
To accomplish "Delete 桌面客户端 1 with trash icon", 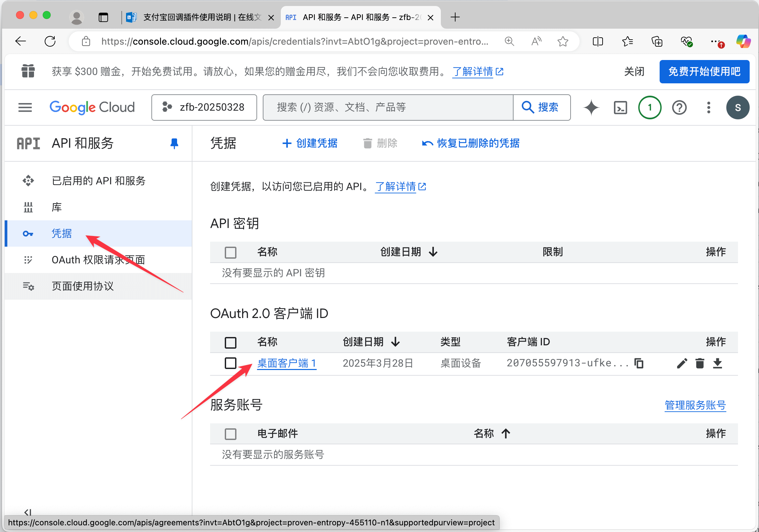I will coord(700,363).
